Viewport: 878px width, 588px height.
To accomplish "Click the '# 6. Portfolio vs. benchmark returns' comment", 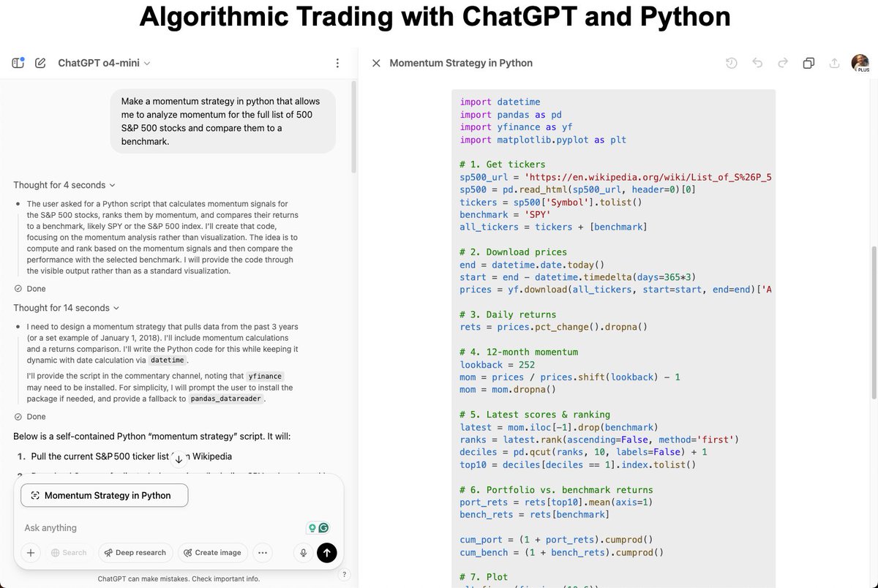I will point(556,490).
